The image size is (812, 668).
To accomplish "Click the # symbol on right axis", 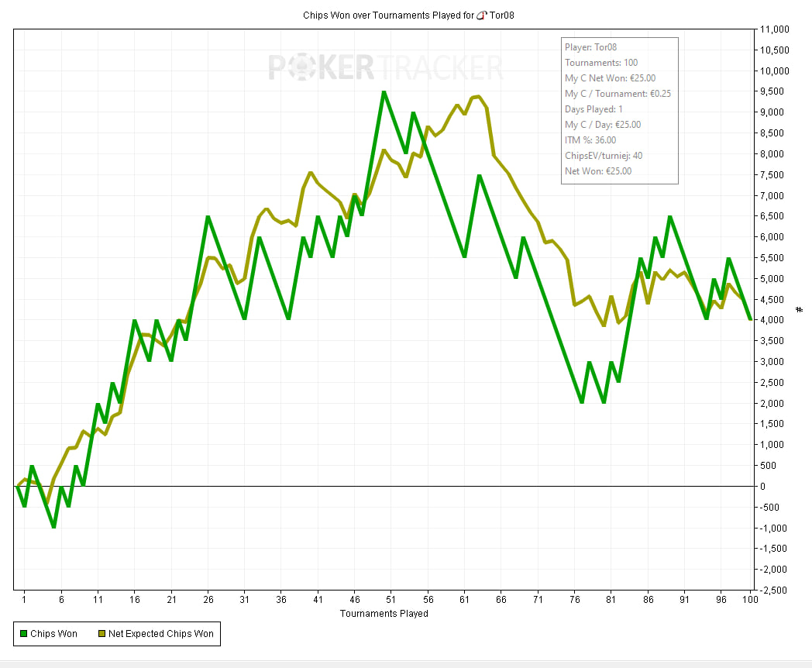I will coord(799,310).
